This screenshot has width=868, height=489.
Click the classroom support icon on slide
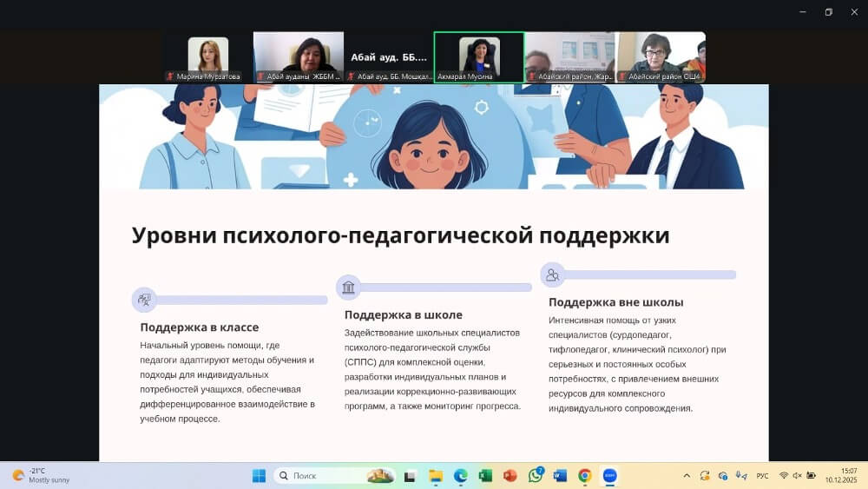143,300
